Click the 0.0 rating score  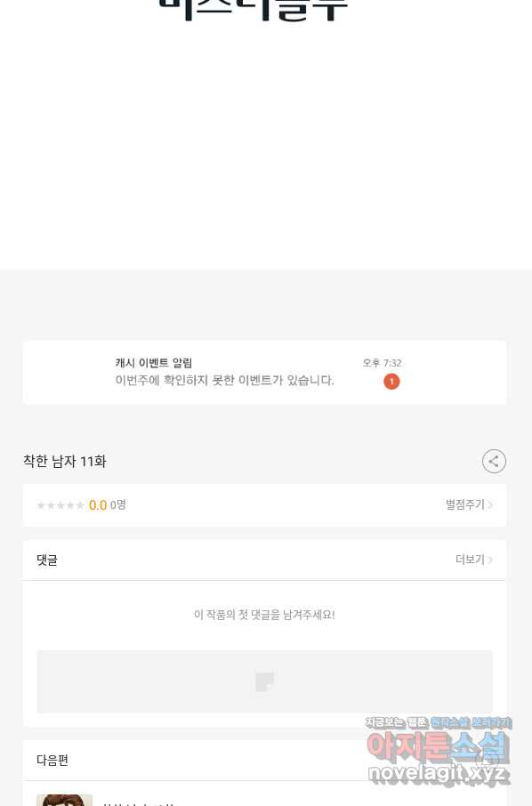tap(98, 505)
